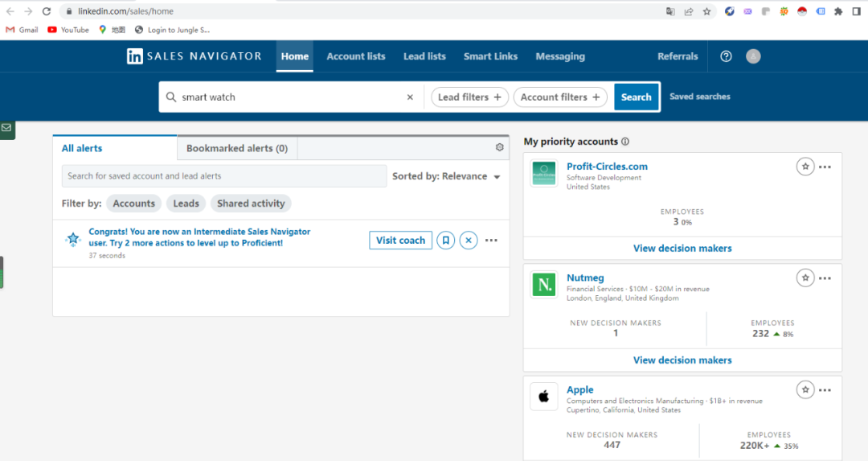Click the LinkedIn Sales Navigator logo
This screenshot has width=868, height=461.
[x=194, y=56]
